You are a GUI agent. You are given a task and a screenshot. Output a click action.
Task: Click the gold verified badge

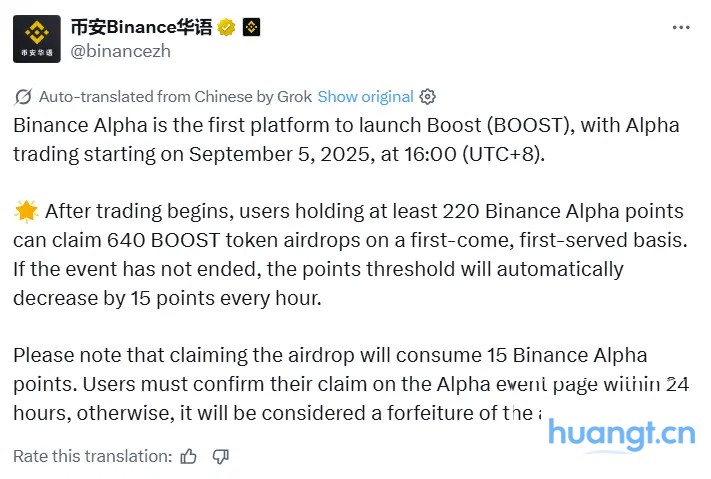pyautogui.click(x=226, y=27)
